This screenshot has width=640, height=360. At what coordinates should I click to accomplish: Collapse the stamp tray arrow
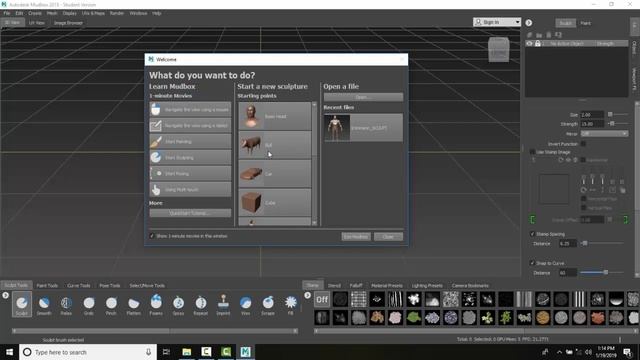(x=307, y=295)
